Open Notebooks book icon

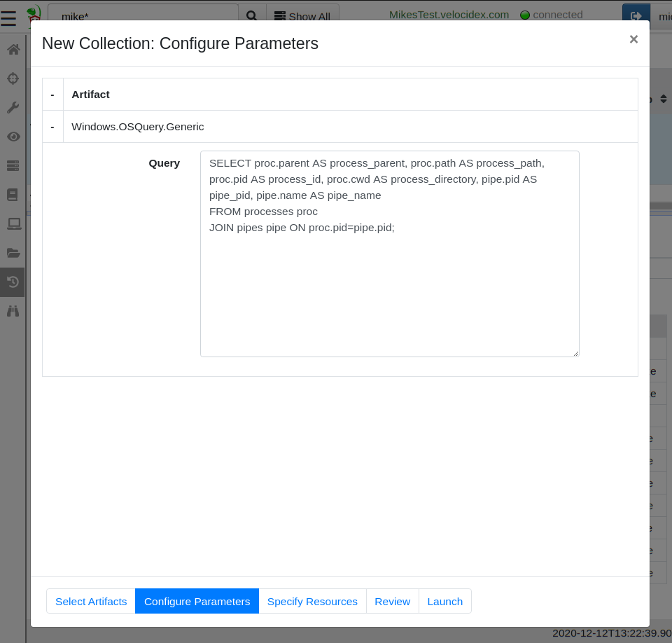(x=13, y=195)
